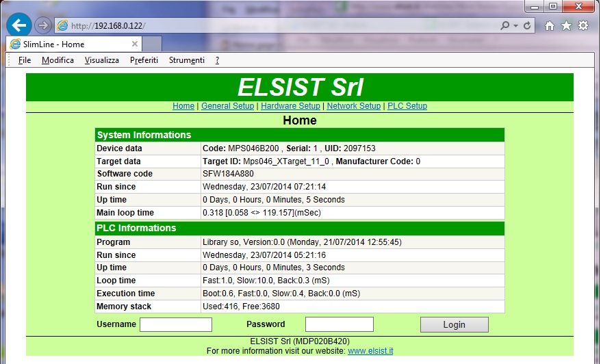
Task: Open the Network Setup link
Action: coord(354,106)
